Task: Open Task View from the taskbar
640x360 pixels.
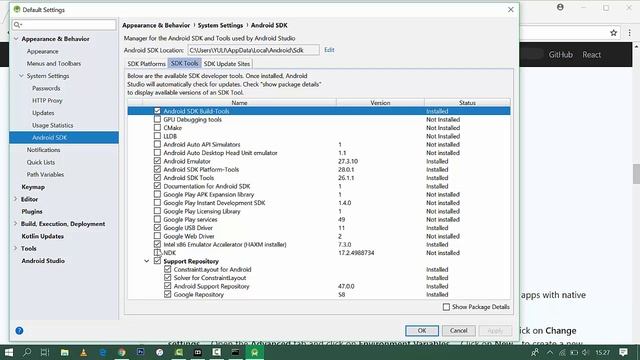Action: pyautogui.click(x=45, y=352)
